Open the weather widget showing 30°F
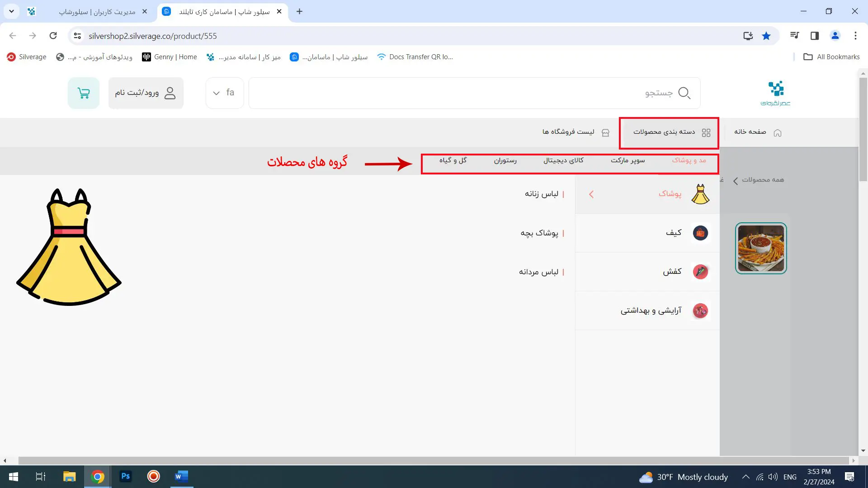This screenshot has height=488, width=868. click(684, 477)
